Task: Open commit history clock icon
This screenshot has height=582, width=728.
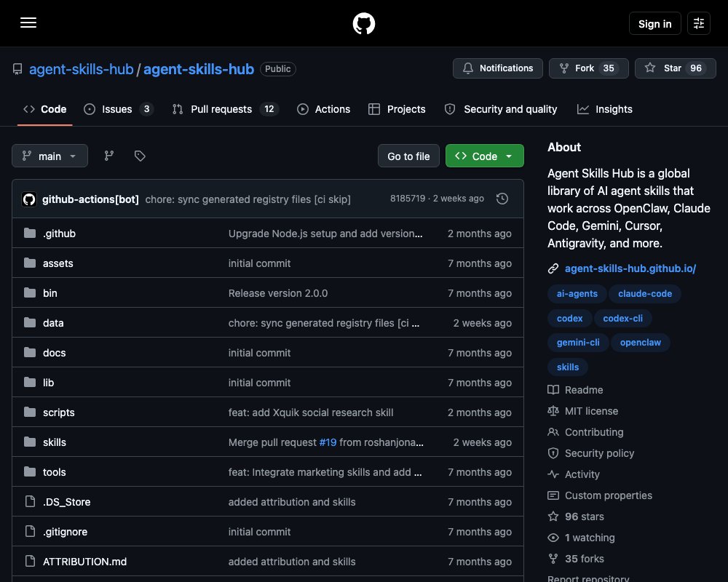Action: 502,199
